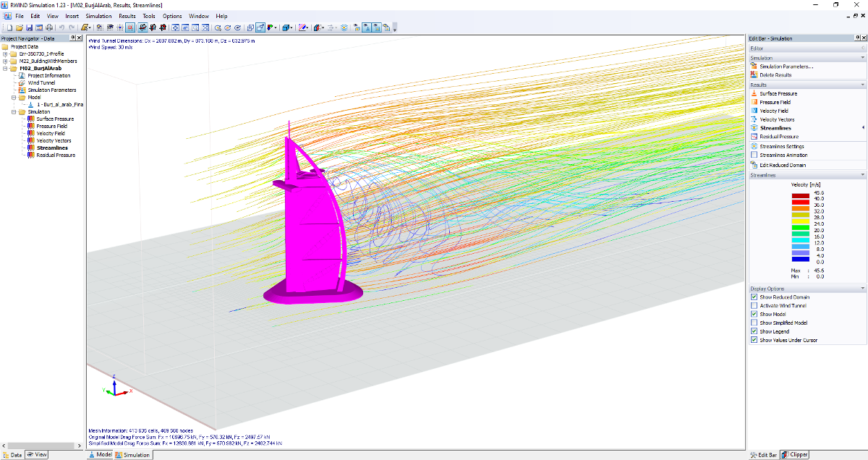Image resolution: width=868 pixels, height=460 pixels.
Task: Open Simulation Parameters in the Edit Bar
Action: pos(786,67)
